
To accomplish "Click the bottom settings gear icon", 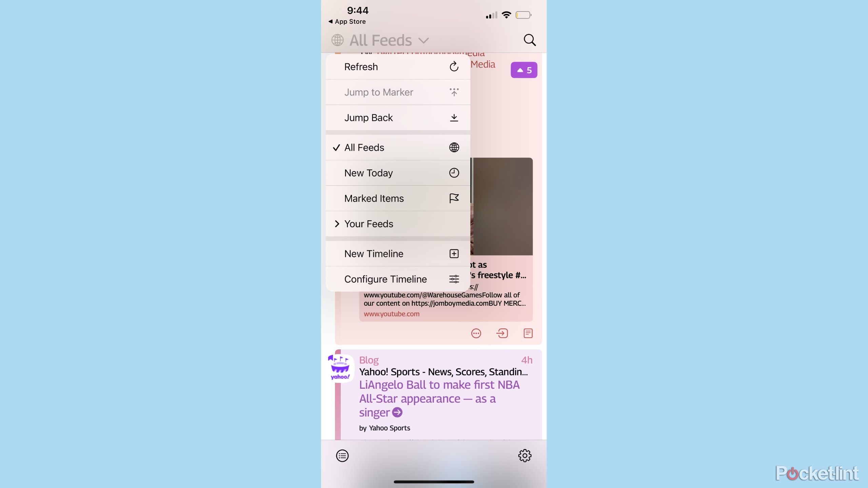I will pos(525,456).
